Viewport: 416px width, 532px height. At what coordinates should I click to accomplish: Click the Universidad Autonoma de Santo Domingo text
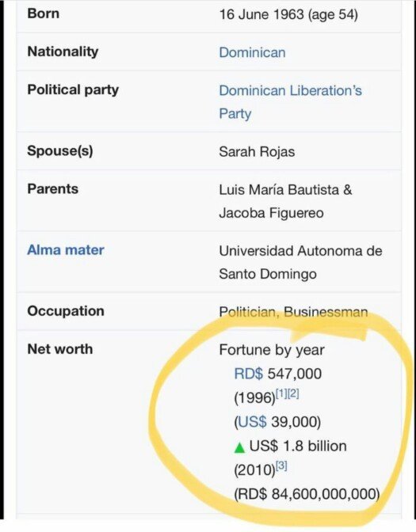click(300, 262)
